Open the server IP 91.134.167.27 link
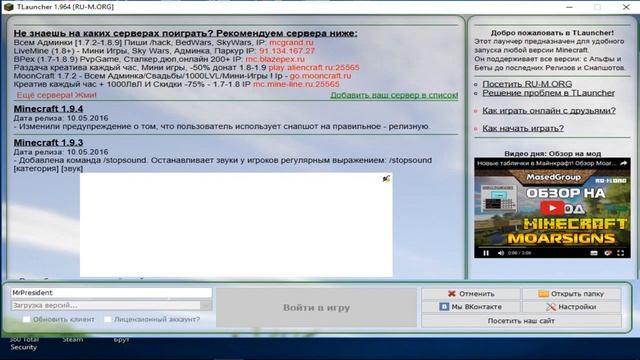The image size is (640, 360). pos(287,51)
